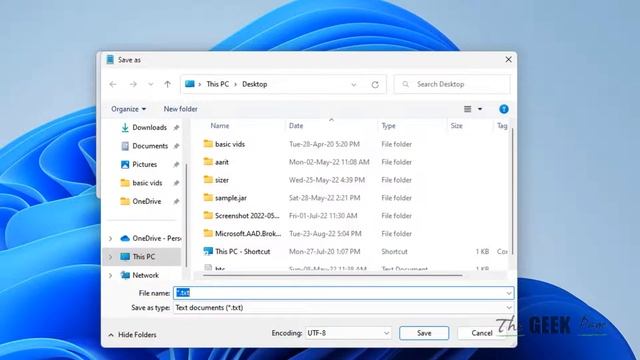Screen dimensions: 640x360
Task: Go up one folder level arrow
Action: pyautogui.click(x=168, y=84)
